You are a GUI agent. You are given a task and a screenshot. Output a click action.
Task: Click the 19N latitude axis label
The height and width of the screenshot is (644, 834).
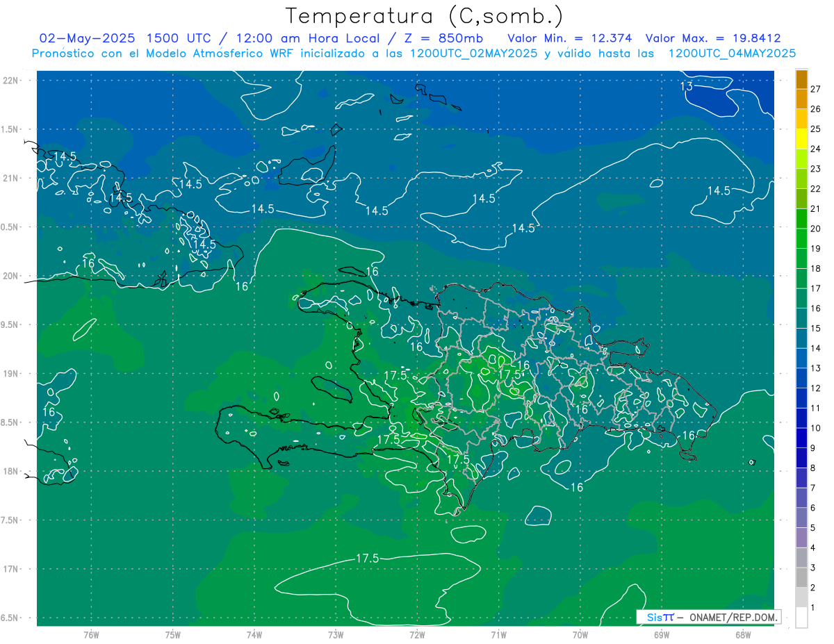(10, 374)
